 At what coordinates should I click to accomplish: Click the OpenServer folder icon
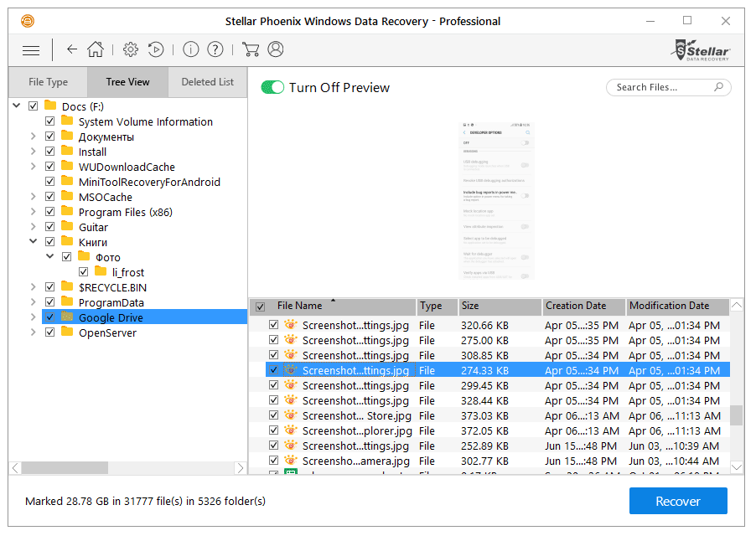pos(67,332)
